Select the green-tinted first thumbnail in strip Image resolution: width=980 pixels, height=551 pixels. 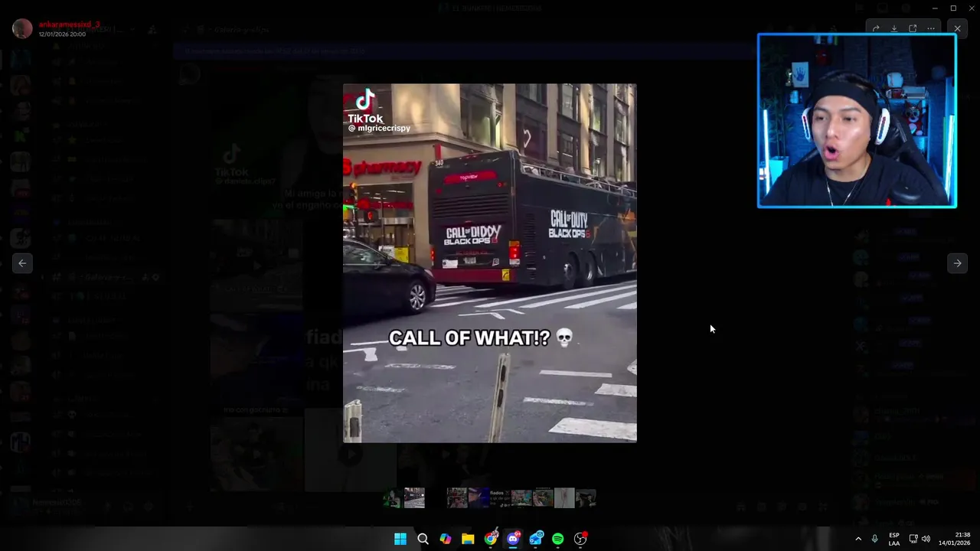click(393, 497)
